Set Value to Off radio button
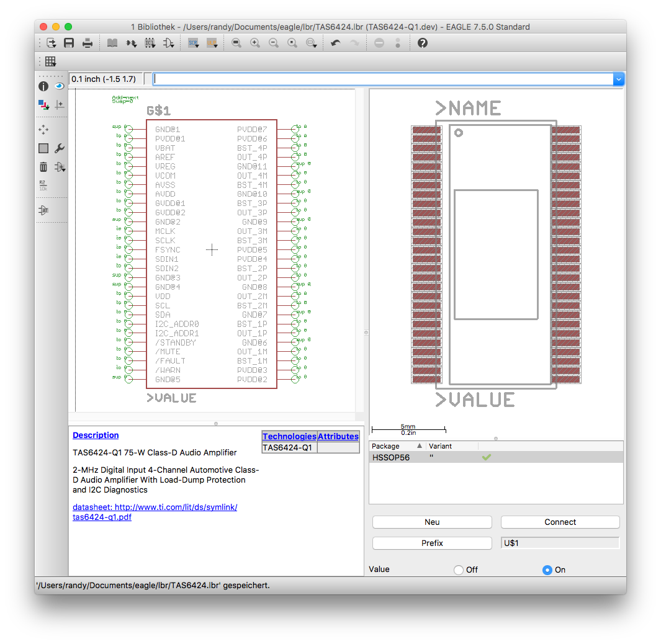The image size is (661, 644). click(458, 570)
